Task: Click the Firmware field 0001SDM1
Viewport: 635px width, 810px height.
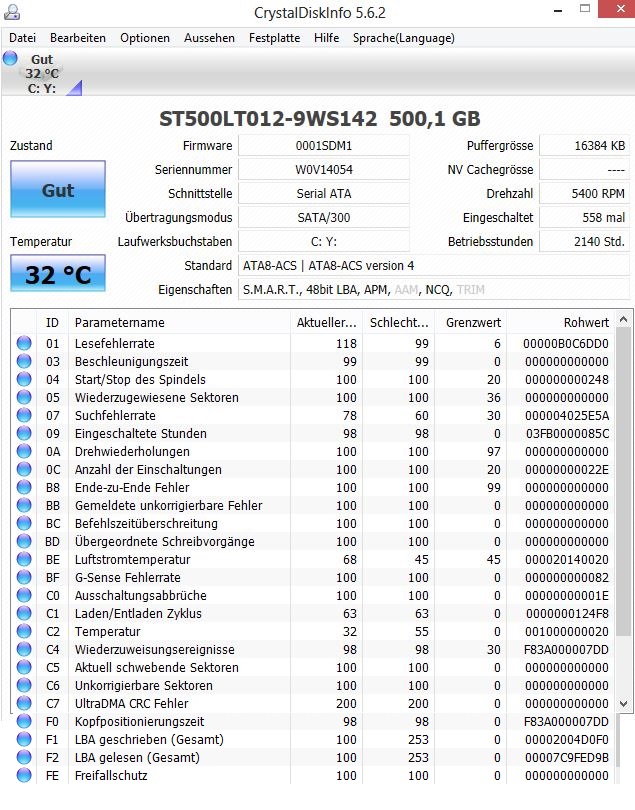Action: pos(323,146)
